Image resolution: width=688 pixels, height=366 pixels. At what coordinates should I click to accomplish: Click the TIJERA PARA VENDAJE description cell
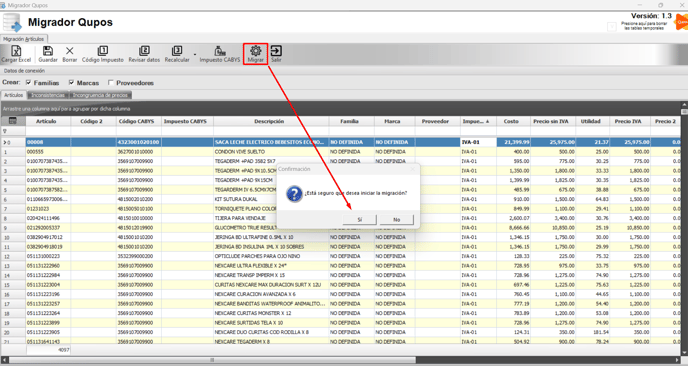[271, 218]
